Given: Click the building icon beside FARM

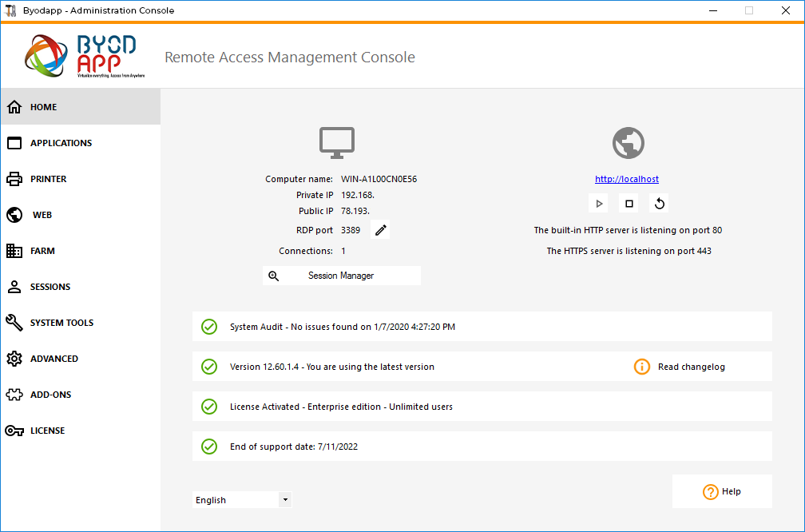Looking at the screenshot, I should click(x=14, y=251).
